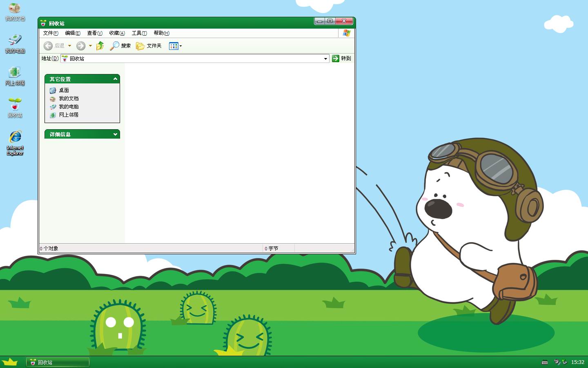This screenshot has height=368, width=588.
Task: Select 我的电脑 desktop icon
Action: tap(15, 44)
